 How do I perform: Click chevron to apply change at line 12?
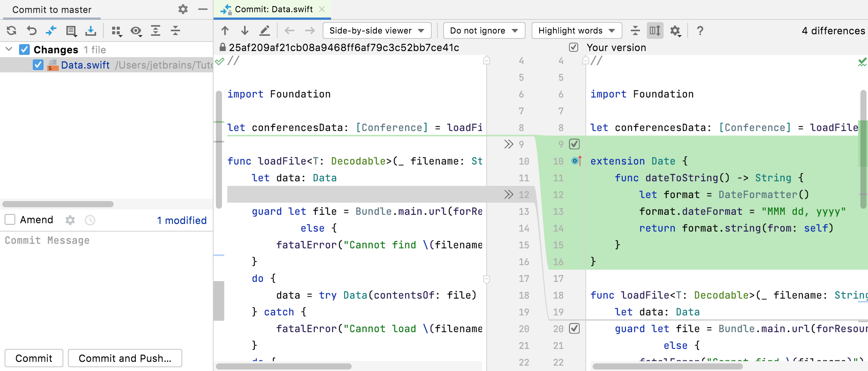coord(508,195)
